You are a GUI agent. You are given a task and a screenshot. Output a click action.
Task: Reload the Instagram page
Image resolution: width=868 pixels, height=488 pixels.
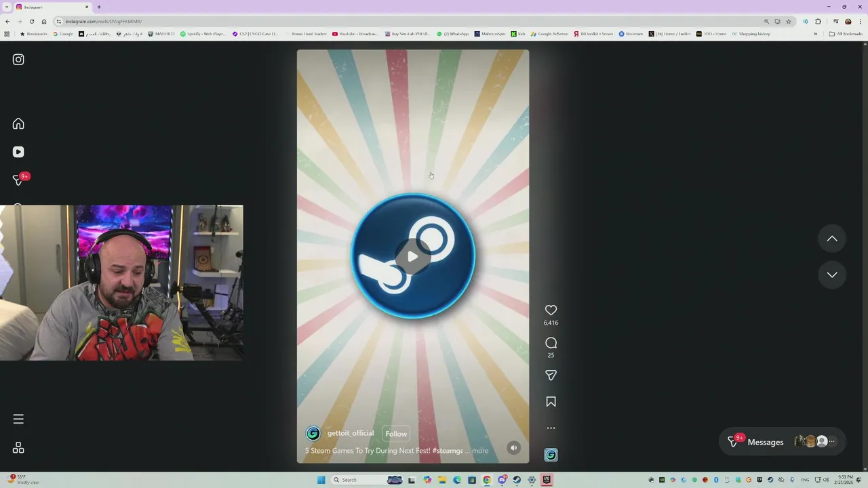pyautogui.click(x=31, y=21)
